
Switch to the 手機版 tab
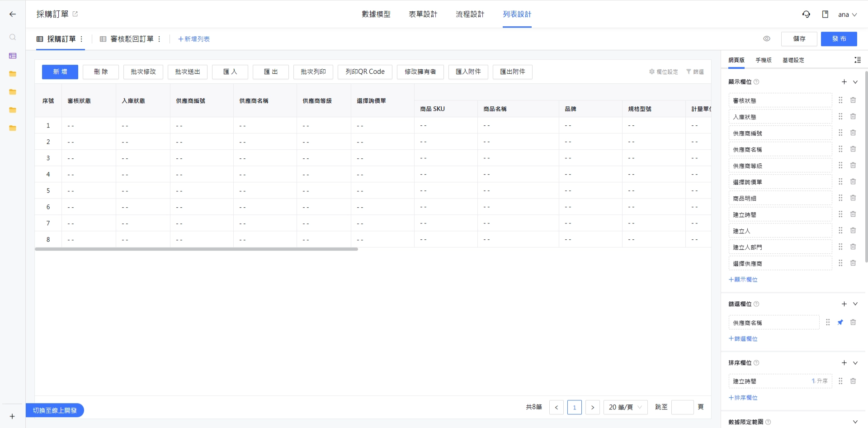coord(764,60)
